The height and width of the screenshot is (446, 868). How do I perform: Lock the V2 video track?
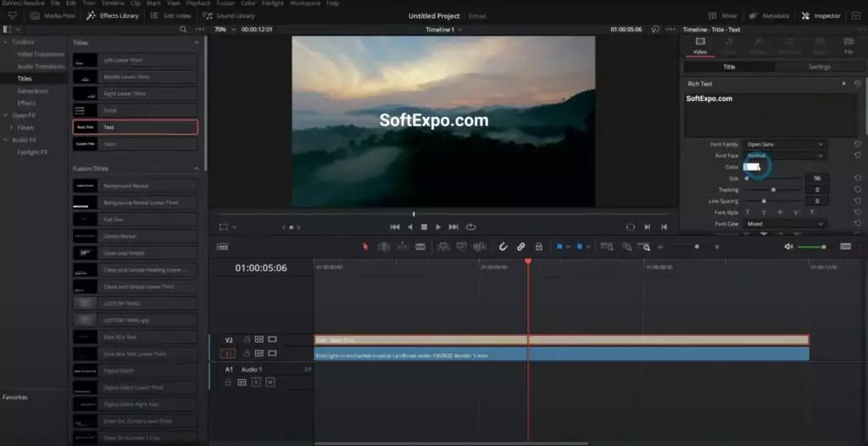tap(247, 340)
